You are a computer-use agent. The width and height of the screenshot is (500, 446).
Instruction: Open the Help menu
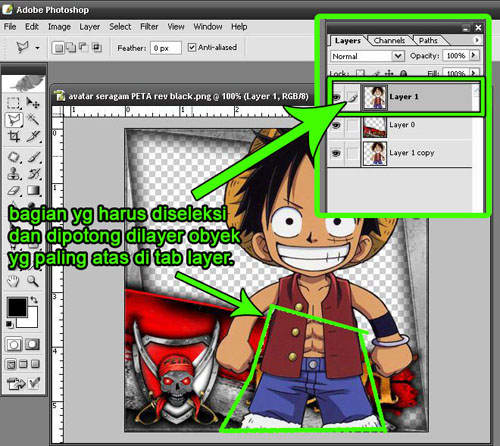click(239, 27)
